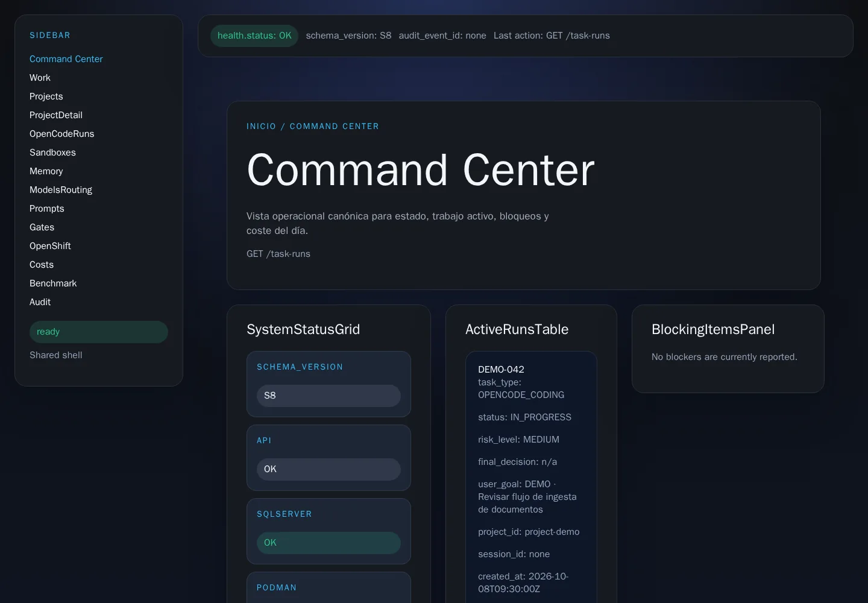Screen dimensions: 868x603
Task: Click the 'audit_event_id: none' text
Action: coord(442,36)
